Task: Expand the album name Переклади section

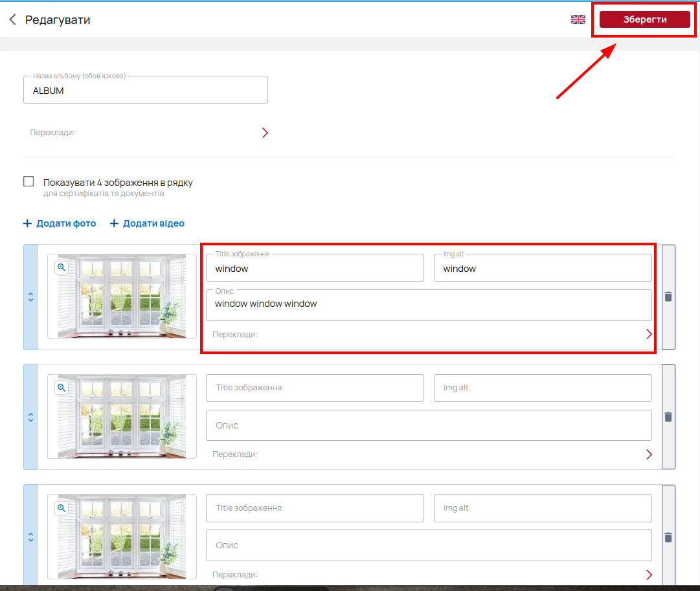Action: point(265,133)
